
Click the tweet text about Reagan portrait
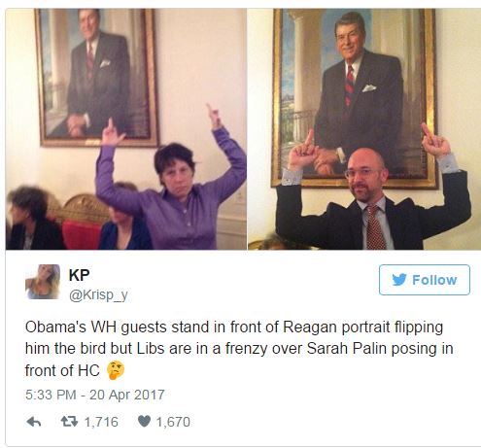point(239,348)
